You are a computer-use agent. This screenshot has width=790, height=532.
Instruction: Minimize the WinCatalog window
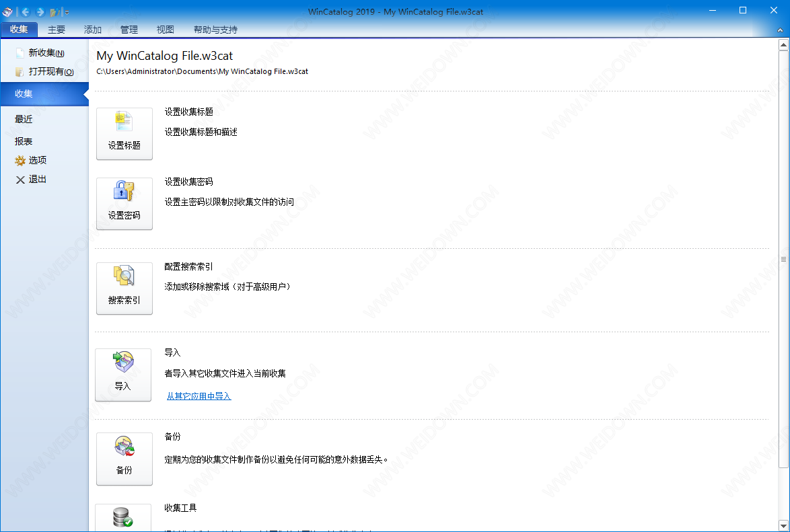(x=713, y=11)
